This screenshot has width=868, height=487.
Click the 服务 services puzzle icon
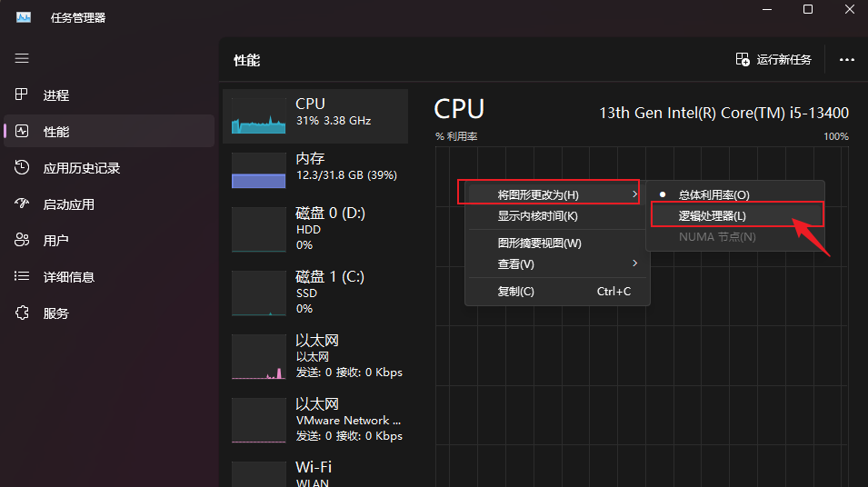(22, 313)
